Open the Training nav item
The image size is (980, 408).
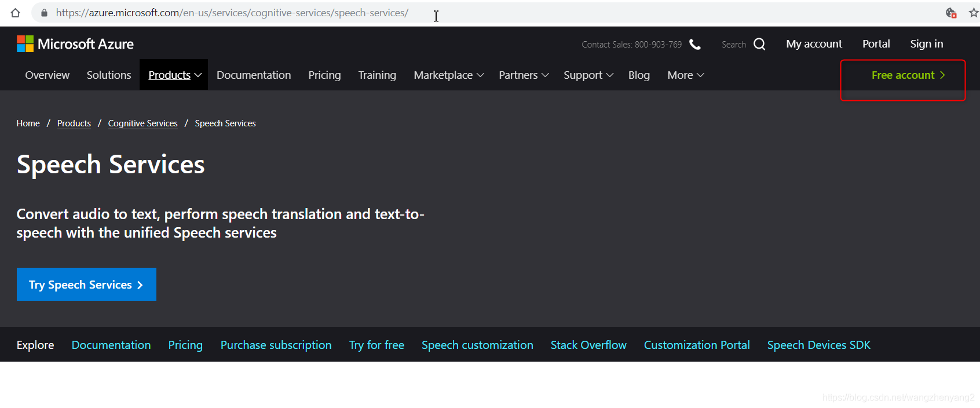pos(377,75)
